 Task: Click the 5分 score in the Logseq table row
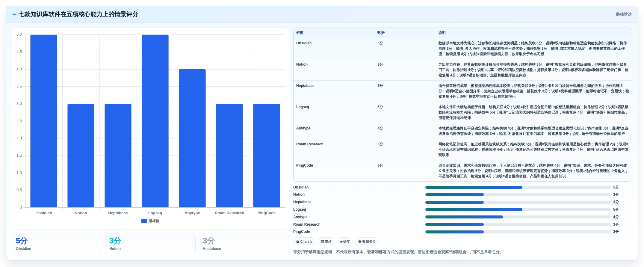click(380, 107)
